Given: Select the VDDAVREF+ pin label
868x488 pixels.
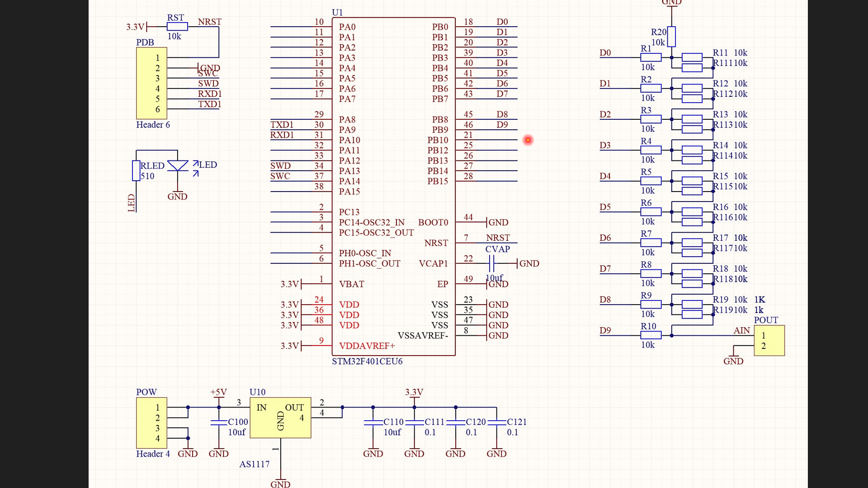Looking at the screenshot, I should 367,346.
